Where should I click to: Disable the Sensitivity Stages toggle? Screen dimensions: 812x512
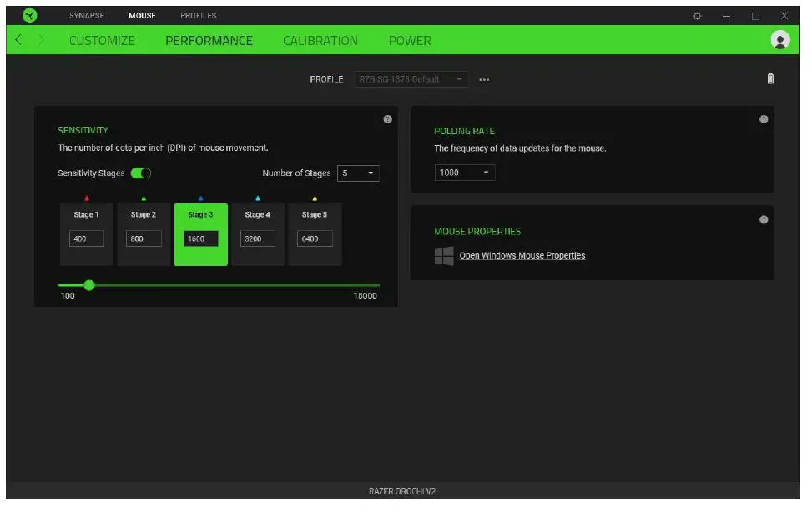(141, 173)
